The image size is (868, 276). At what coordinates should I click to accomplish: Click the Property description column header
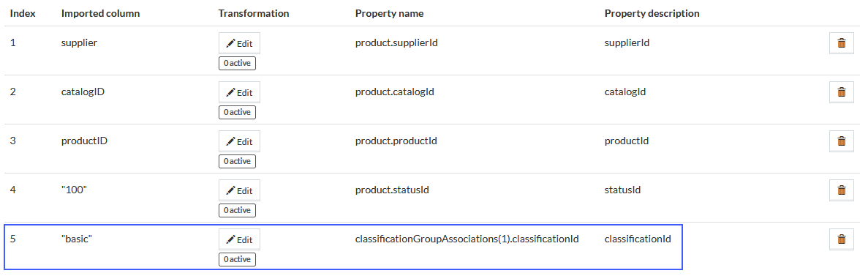(652, 13)
